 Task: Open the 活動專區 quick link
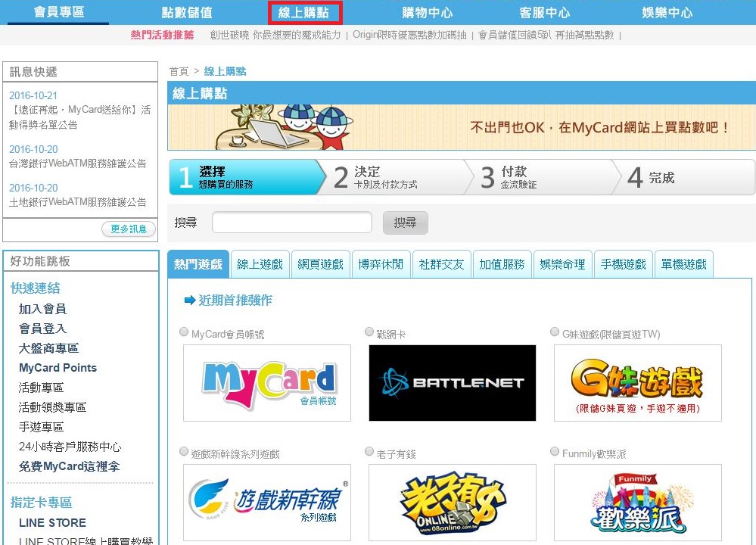click(x=41, y=388)
